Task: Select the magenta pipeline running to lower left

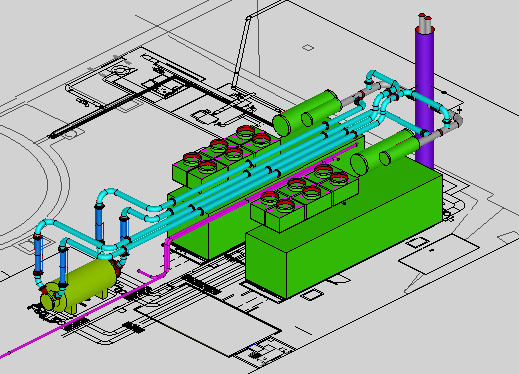Action: coord(83,317)
